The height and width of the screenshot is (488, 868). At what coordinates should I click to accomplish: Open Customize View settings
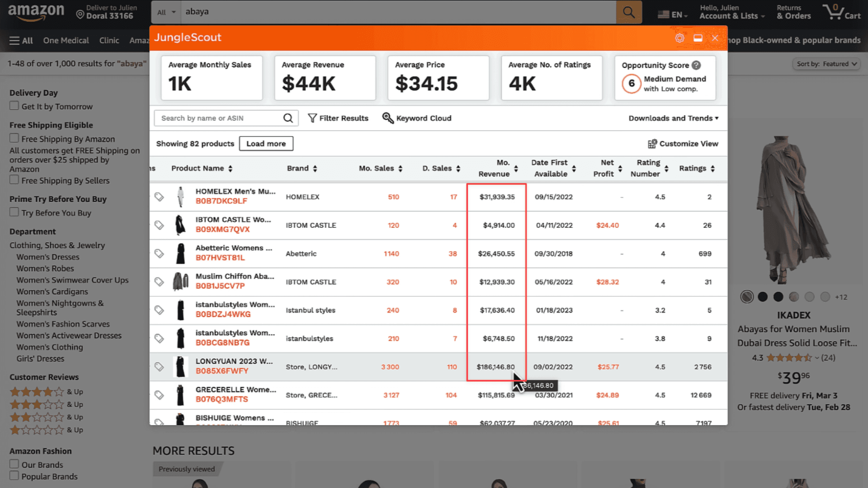pyautogui.click(x=683, y=144)
